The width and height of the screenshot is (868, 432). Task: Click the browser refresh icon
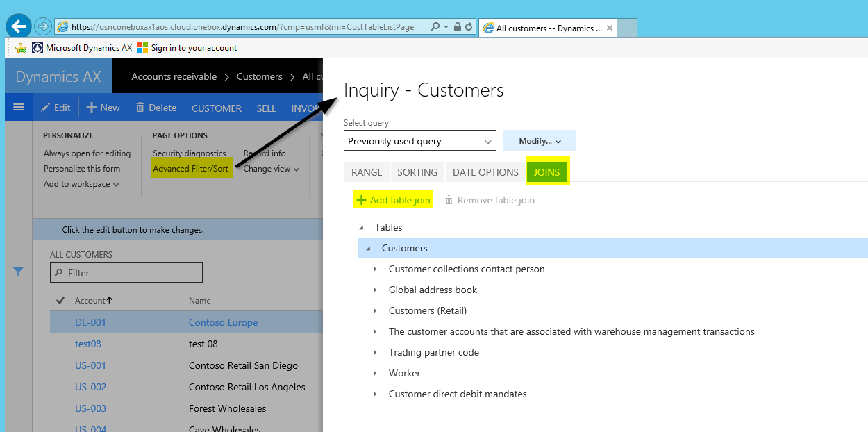[469, 27]
